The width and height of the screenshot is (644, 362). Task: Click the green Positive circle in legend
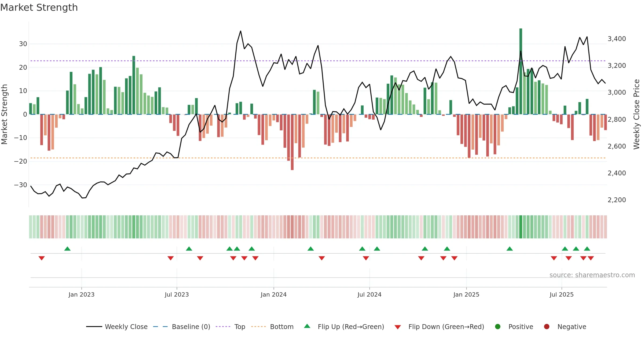(x=497, y=327)
